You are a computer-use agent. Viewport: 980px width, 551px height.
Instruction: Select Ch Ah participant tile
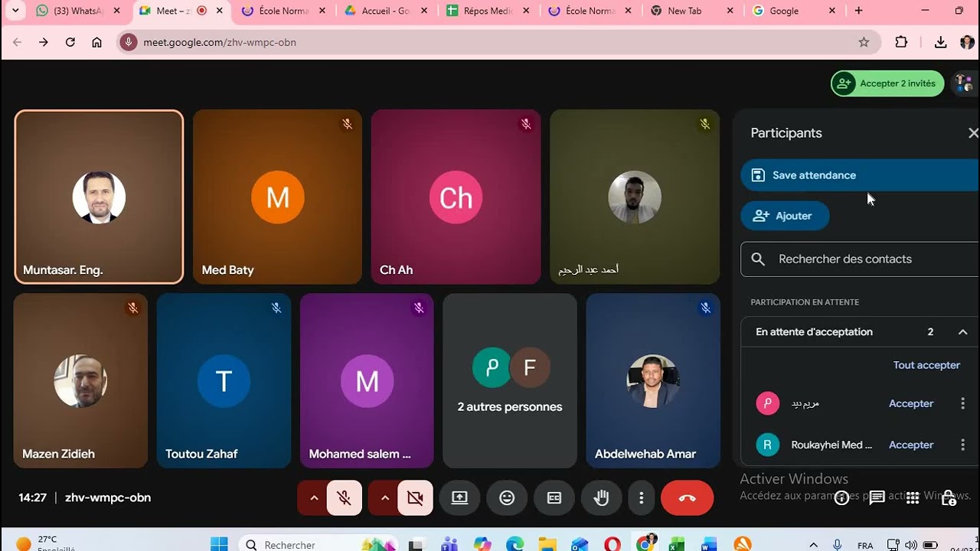click(456, 197)
